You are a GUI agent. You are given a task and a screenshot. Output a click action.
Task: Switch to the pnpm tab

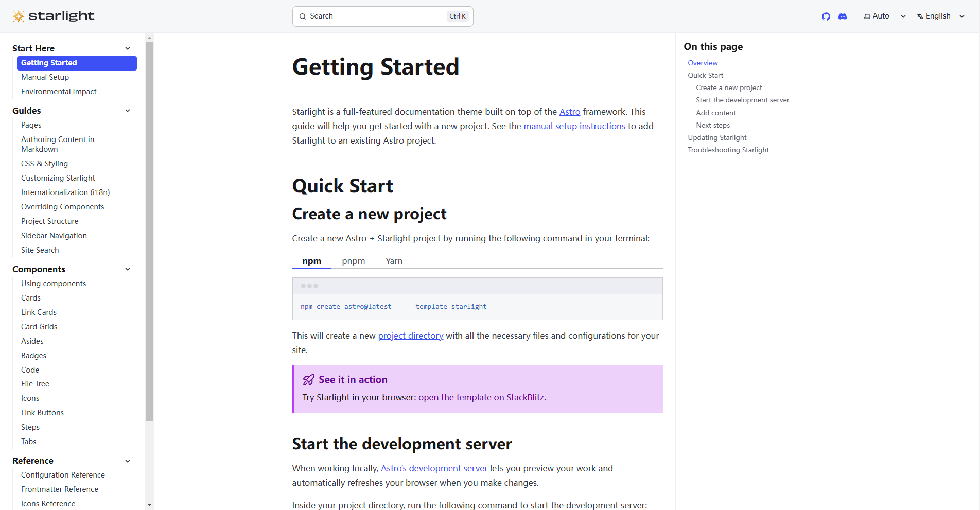pos(354,261)
